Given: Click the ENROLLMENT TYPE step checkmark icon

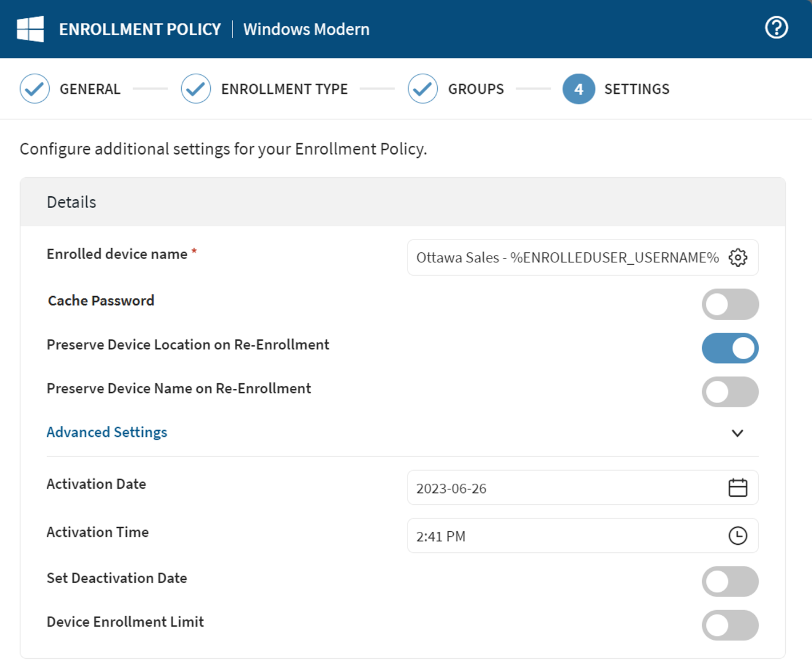Looking at the screenshot, I should coord(195,89).
